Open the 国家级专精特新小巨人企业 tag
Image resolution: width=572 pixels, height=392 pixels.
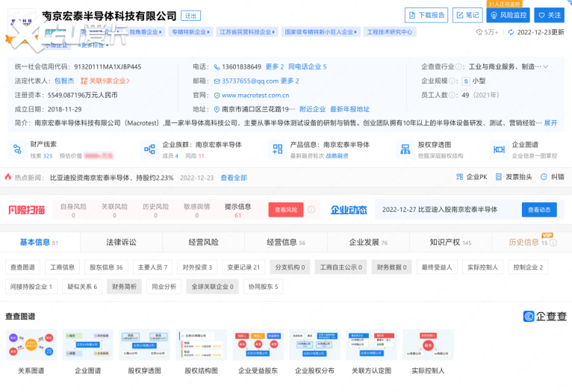point(320,31)
